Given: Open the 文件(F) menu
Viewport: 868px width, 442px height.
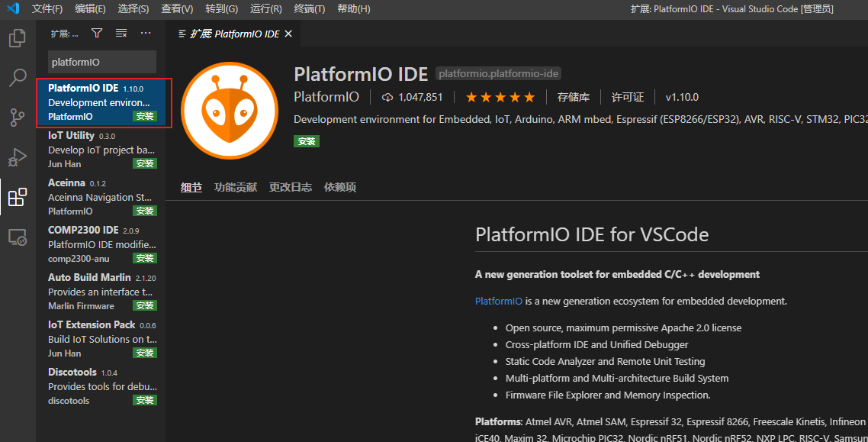Looking at the screenshot, I should pos(47,9).
